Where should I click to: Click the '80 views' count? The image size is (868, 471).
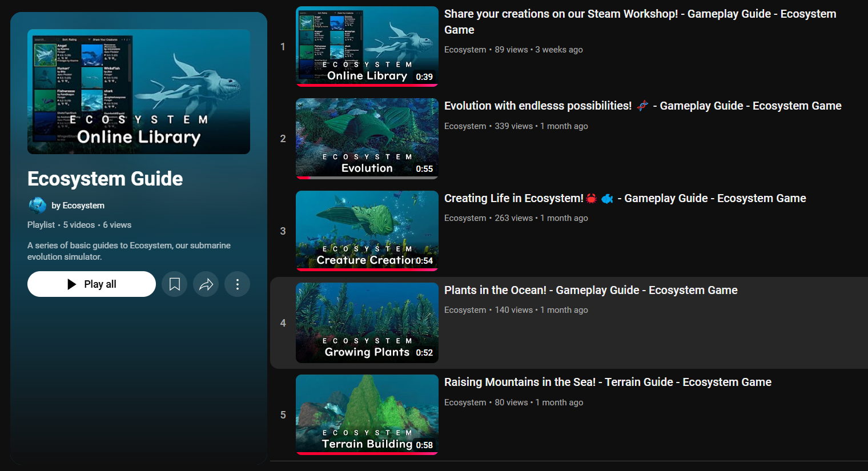tap(512, 402)
